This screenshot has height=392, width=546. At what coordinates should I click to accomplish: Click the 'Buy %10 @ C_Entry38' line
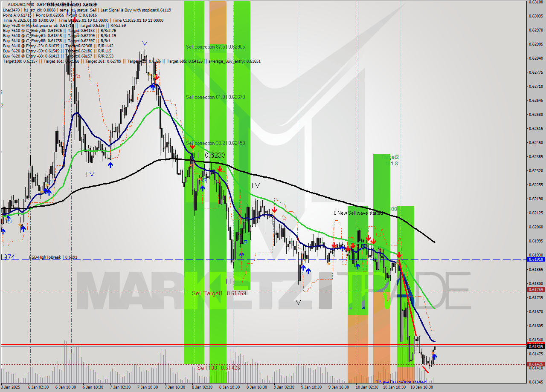tap(59, 30)
